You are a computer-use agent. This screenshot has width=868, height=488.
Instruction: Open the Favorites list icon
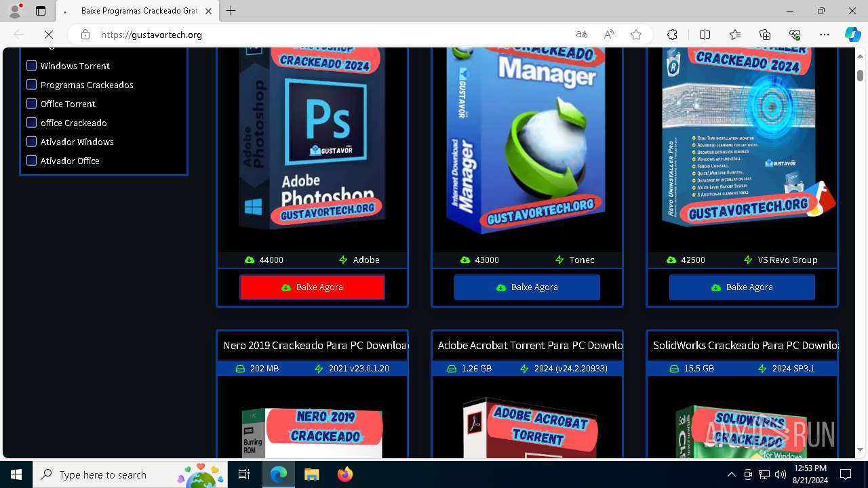tap(735, 35)
